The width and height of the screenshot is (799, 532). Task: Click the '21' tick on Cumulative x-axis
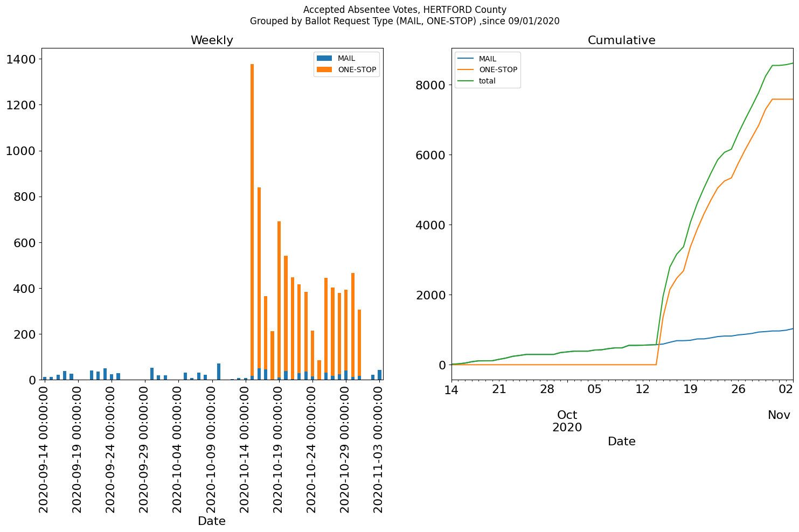(x=499, y=389)
